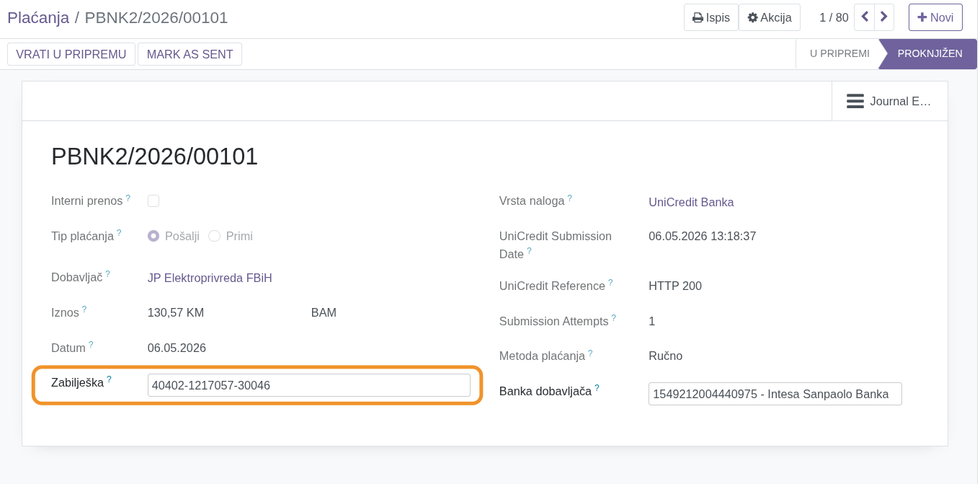The height and width of the screenshot is (484, 980).
Task: Select the Primi payment type radio
Action: (x=214, y=236)
